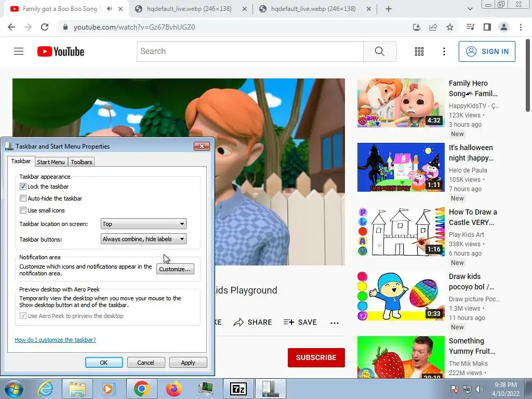Screen dimensions: 532x399
Task: Open more actions ellipsis below video
Action: 335,323
